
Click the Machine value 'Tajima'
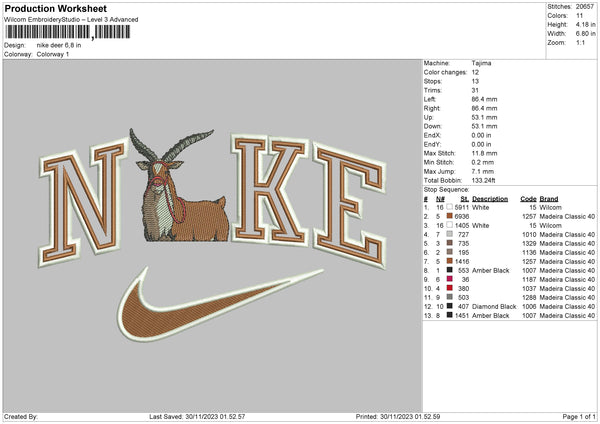click(481, 63)
